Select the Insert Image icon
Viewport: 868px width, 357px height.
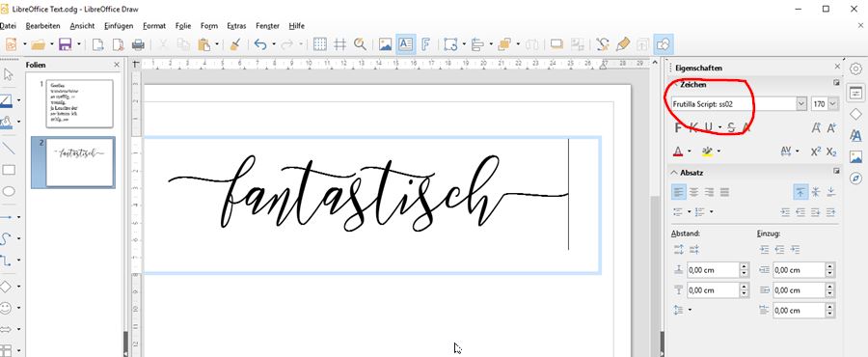(385, 44)
